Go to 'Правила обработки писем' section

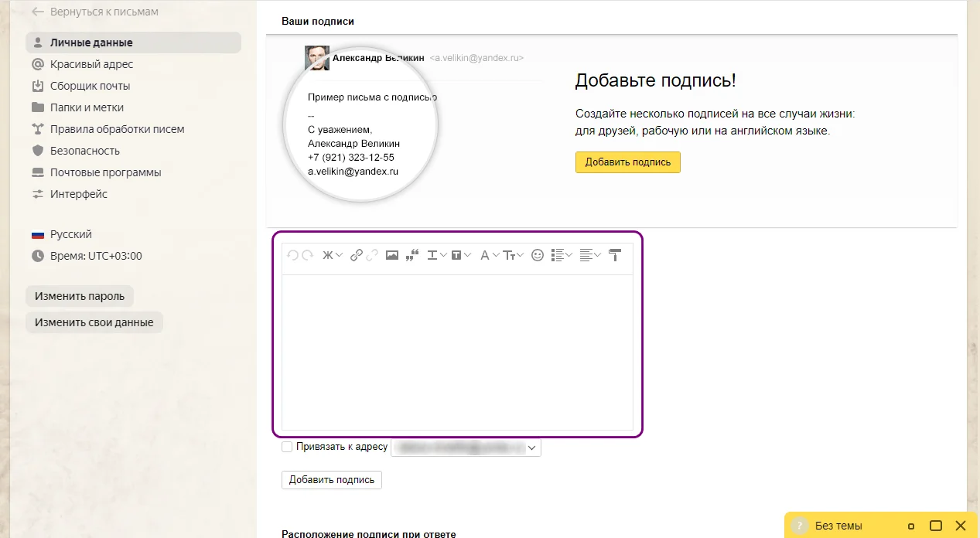[117, 129]
